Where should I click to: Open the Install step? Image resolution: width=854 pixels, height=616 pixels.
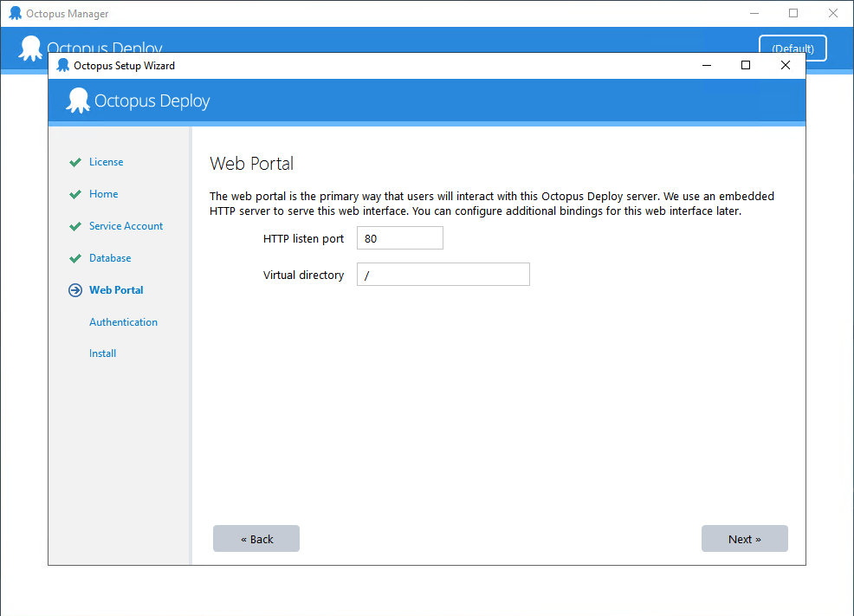[x=102, y=353]
